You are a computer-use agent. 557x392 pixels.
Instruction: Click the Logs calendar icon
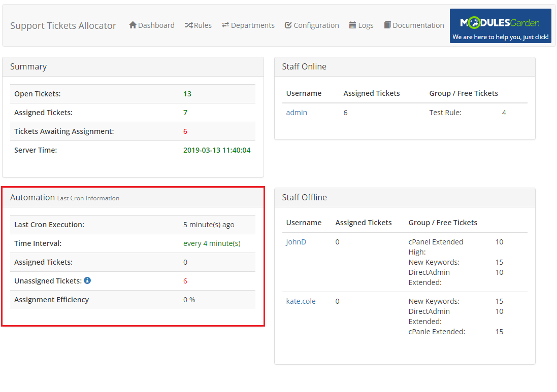(352, 25)
